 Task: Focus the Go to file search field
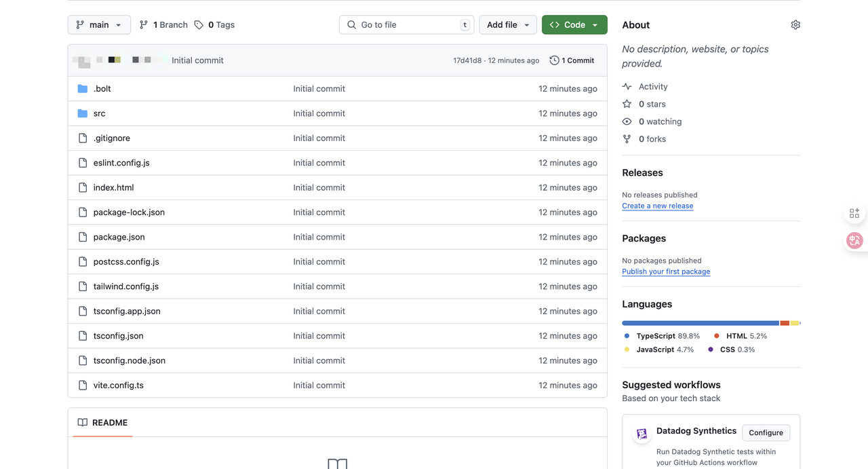(x=406, y=25)
